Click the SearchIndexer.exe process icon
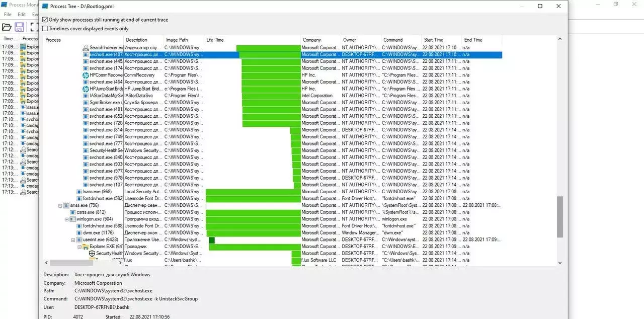644x319 pixels. click(86, 48)
